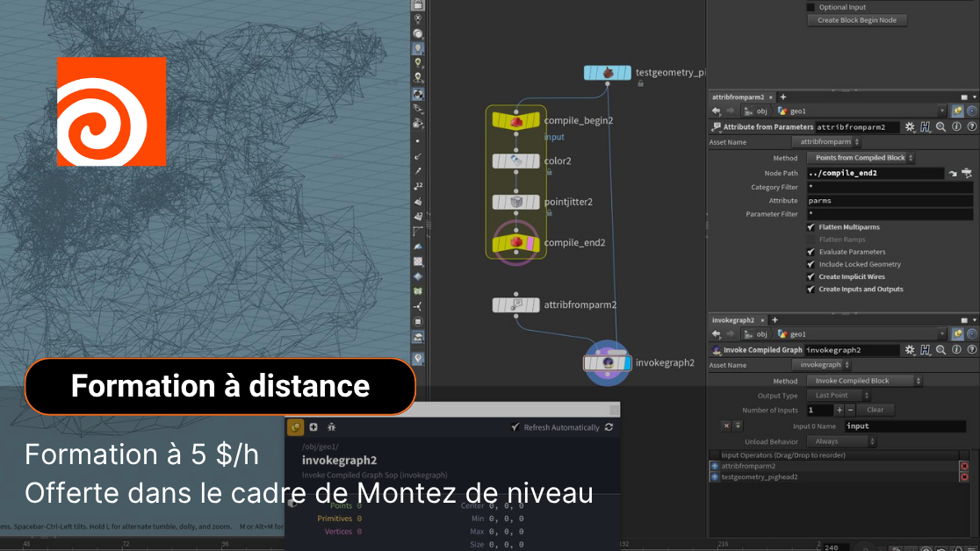Open help for Attribute from Parameters node
980x551 pixels.
tap(972, 127)
